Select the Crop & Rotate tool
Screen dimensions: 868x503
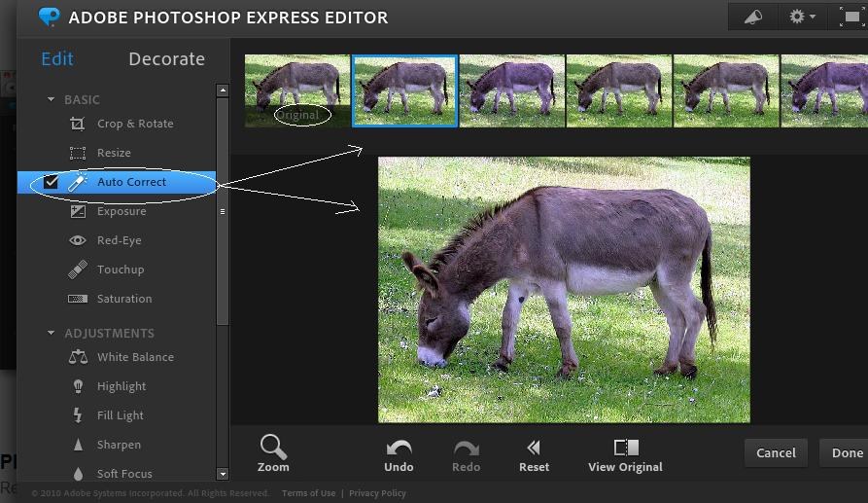[134, 124]
